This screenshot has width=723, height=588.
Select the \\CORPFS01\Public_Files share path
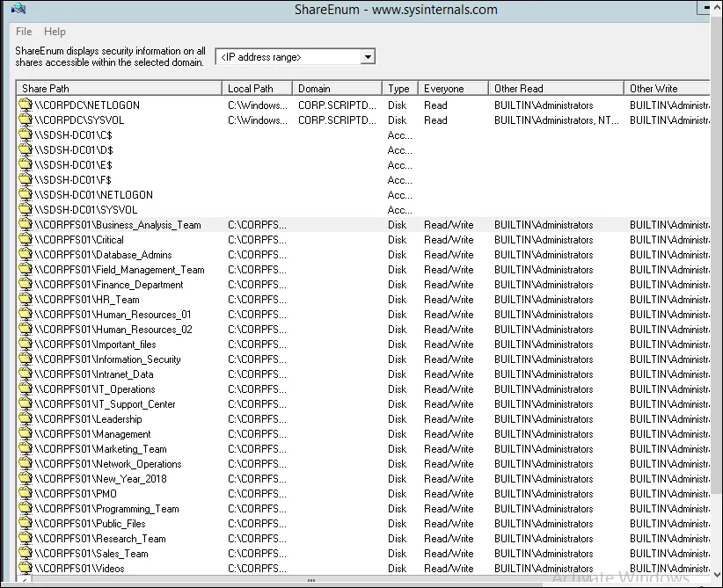(x=90, y=524)
